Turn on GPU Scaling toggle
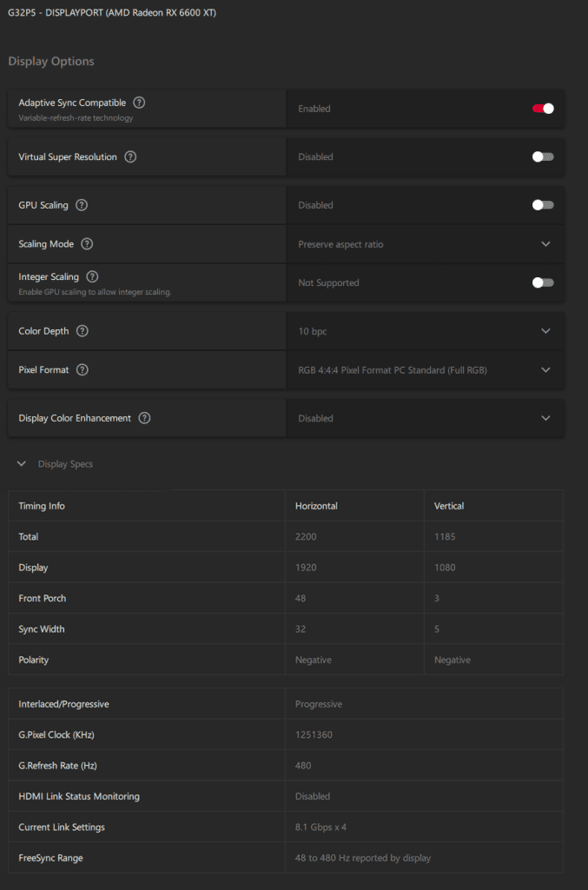The height and width of the screenshot is (890, 588). click(x=543, y=205)
